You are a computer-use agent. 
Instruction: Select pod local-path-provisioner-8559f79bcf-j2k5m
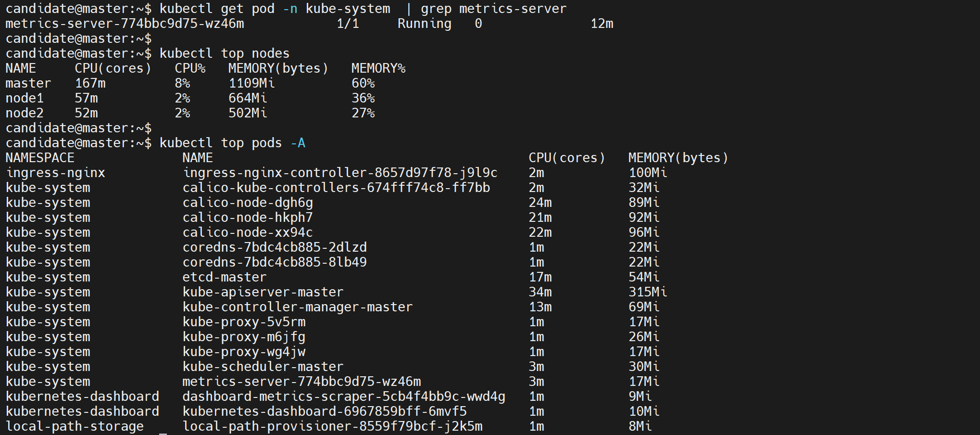[332, 426]
